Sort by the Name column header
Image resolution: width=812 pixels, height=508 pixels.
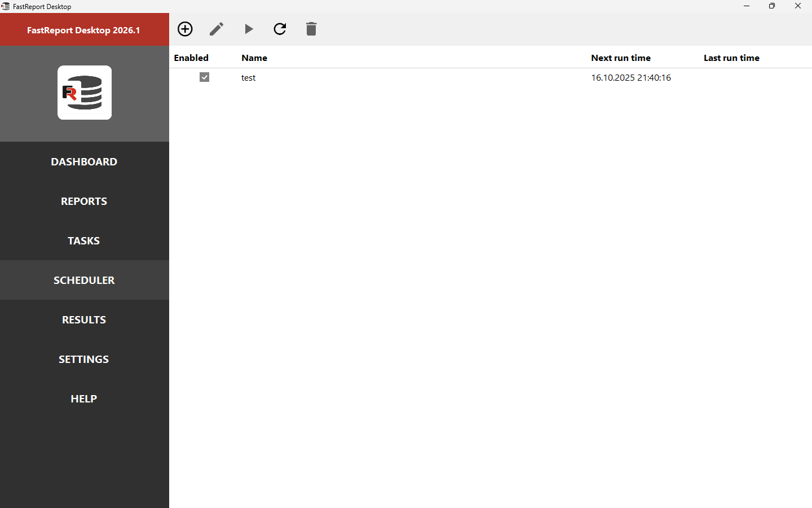[254, 58]
